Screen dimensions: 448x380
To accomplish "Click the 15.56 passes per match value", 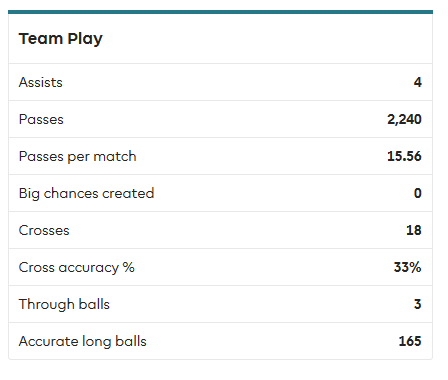I will (404, 156).
